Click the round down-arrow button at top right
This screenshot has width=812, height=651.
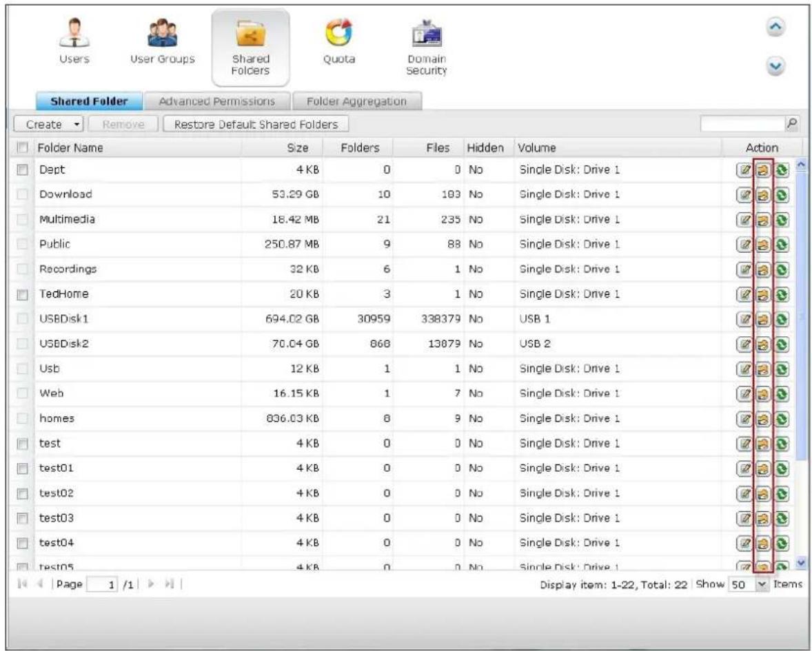click(775, 66)
